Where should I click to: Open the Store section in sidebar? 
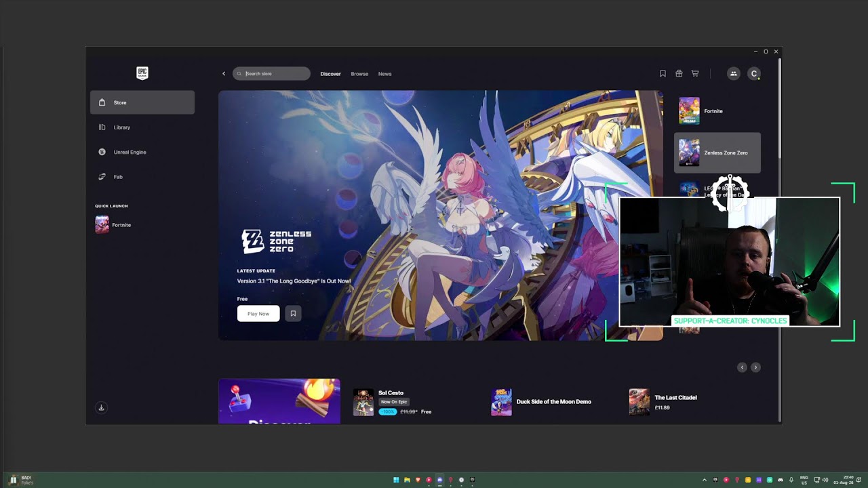[142, 102]
